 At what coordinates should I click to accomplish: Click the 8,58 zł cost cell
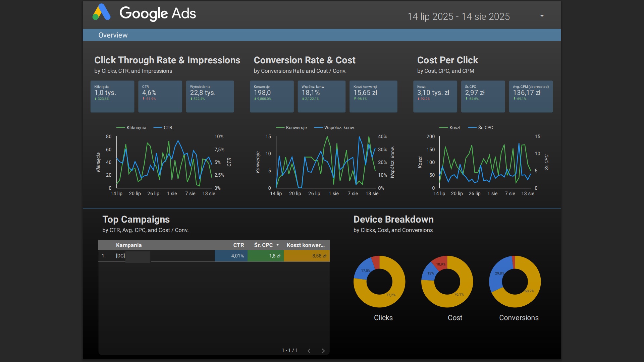307,256
